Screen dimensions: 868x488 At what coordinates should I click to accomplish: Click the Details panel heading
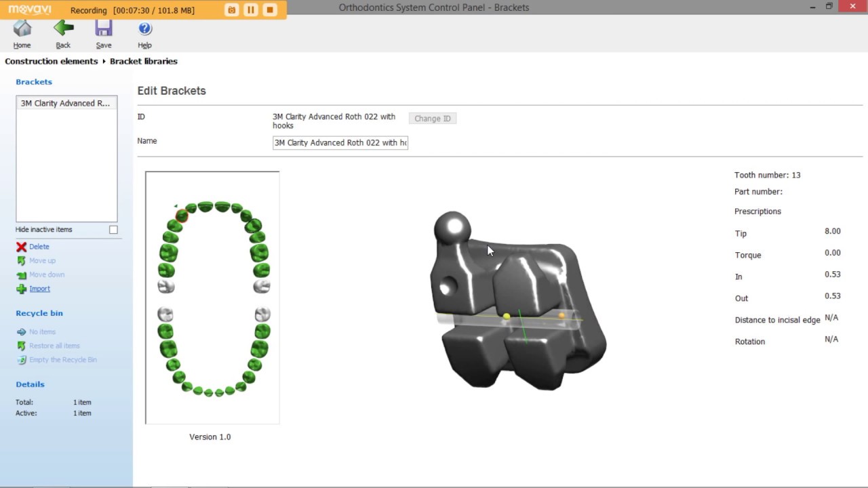30,384
